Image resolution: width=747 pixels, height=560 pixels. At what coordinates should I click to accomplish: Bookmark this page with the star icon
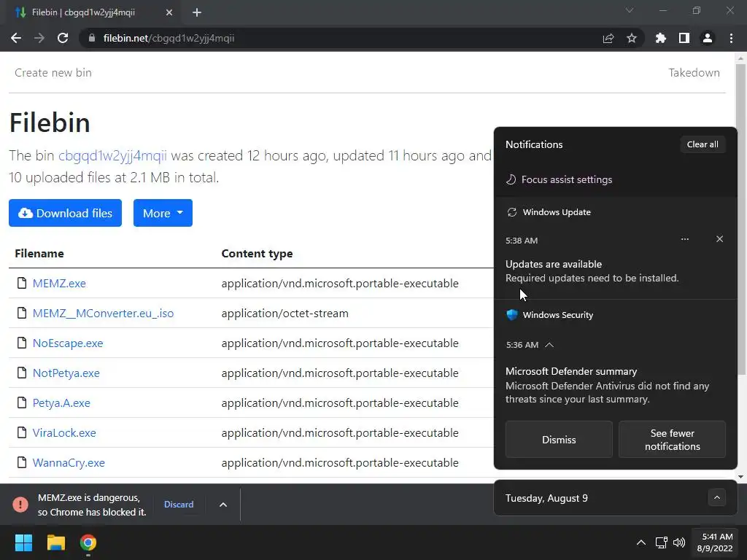[632, 38]
